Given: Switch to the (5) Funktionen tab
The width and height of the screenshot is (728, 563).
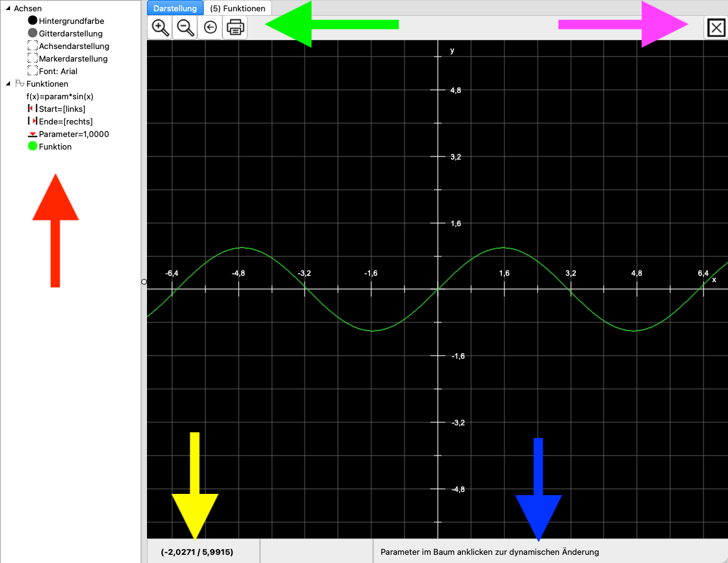Looking at the screenshot, I should [x=237, y=8].
